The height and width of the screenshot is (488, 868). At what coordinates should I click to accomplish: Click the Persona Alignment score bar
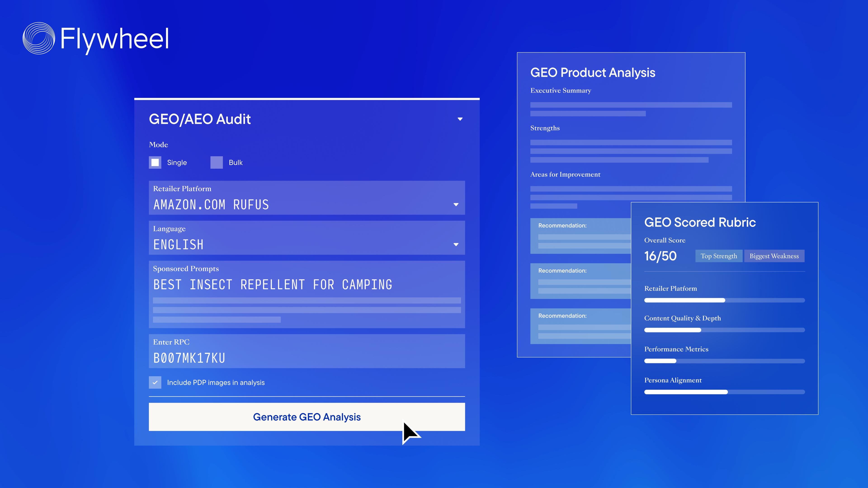[x=724, y=392]
